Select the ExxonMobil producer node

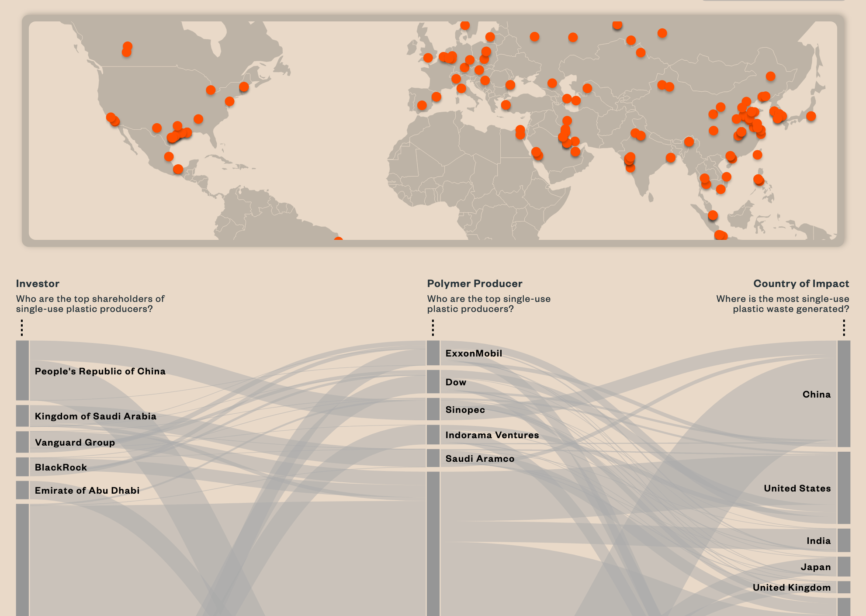coord(433,353)
